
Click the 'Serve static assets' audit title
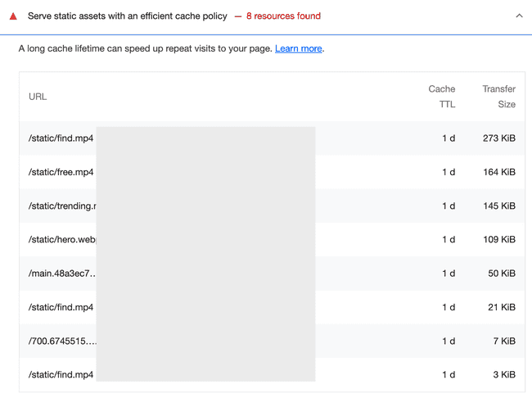click(127, 16)
